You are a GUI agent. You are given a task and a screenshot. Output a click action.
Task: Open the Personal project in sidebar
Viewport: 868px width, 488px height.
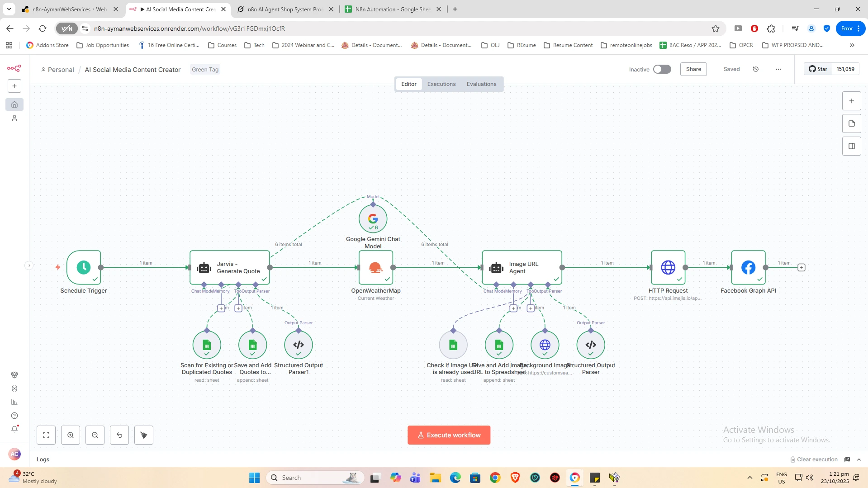14,118
